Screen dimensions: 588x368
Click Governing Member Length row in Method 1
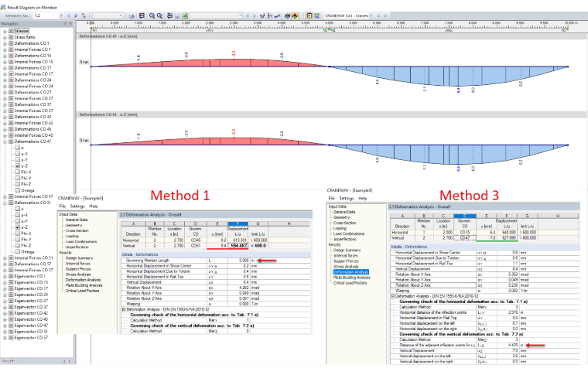pyautogui.click(x=216, y=260)
